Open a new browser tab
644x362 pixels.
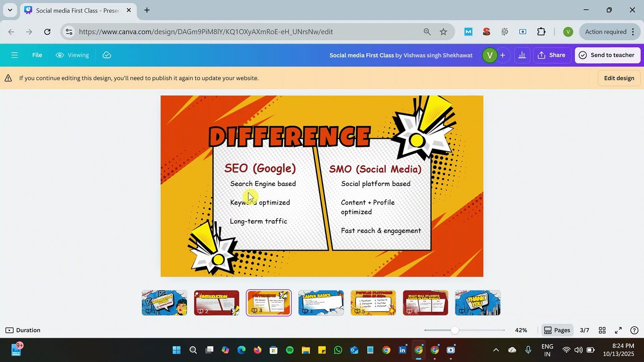[146, 10]
